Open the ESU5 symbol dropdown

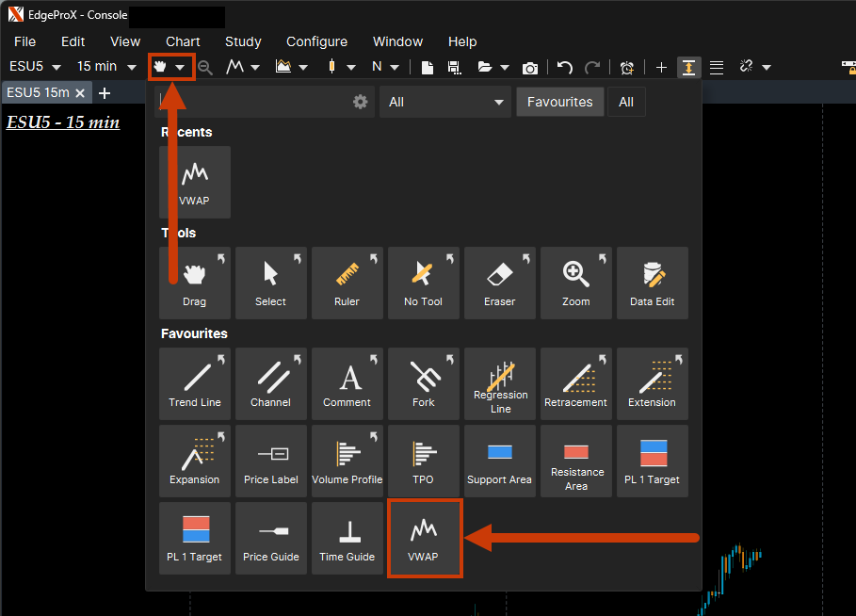[35, 67]
